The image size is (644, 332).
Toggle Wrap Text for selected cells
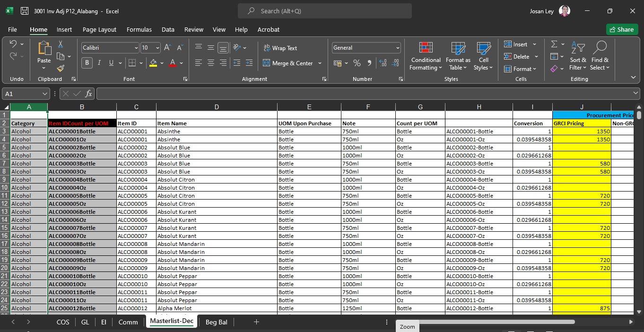coord(280,48)
